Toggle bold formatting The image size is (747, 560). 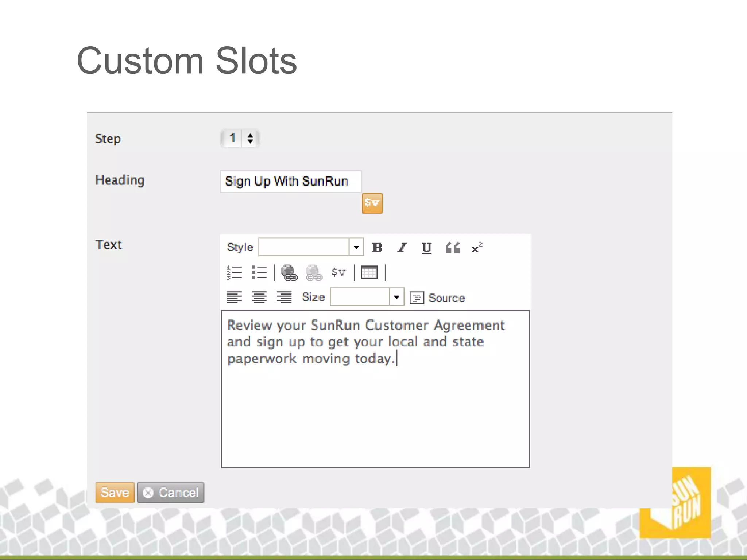point(377,248)
